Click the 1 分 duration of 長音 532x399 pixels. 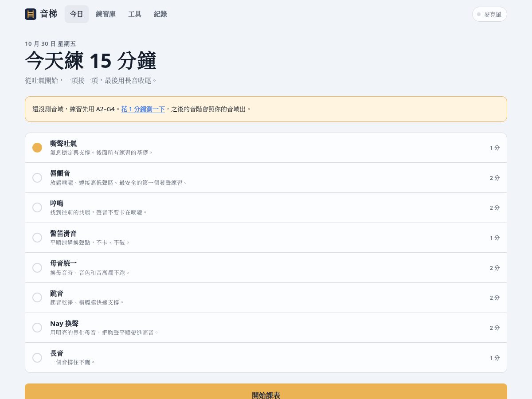495,358
